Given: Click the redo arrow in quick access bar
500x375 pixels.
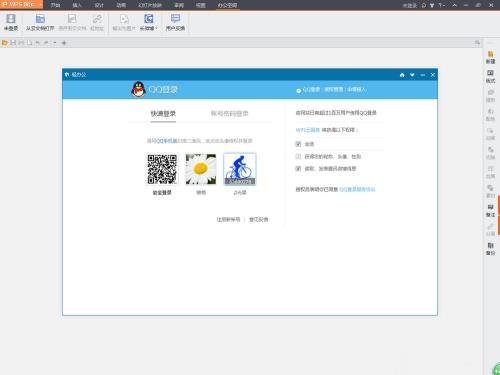Looking at the screenshot, I should [47, 43].
